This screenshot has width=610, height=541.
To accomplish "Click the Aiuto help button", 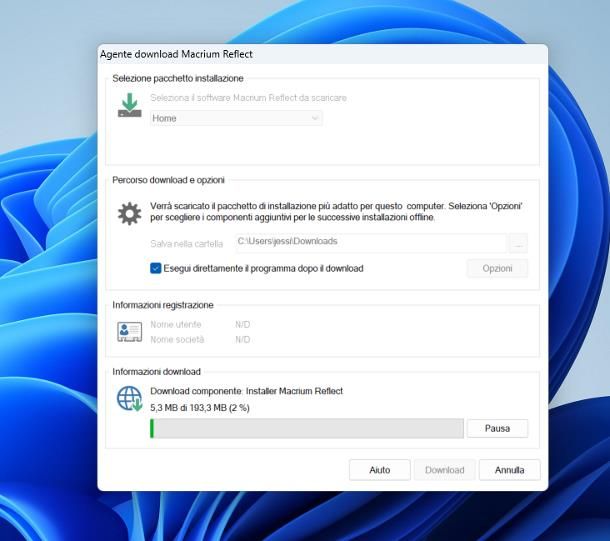I will (380, 470).
